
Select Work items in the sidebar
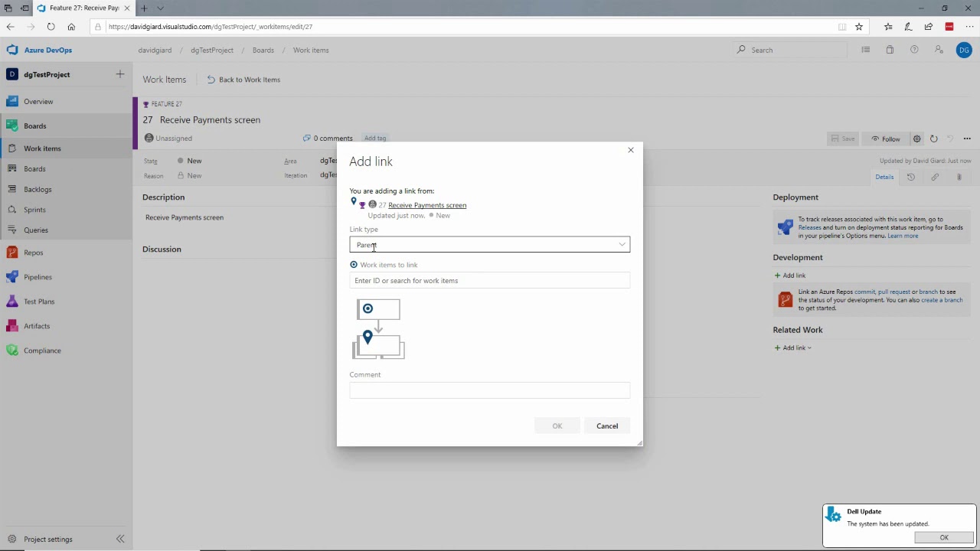pos(42,148)
